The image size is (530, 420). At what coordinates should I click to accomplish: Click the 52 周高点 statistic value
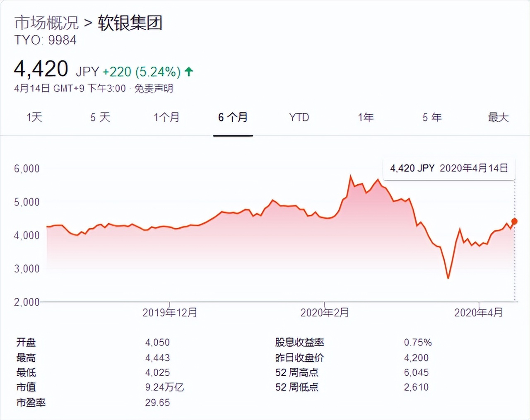pyautogui.click(x=416, y=372)
